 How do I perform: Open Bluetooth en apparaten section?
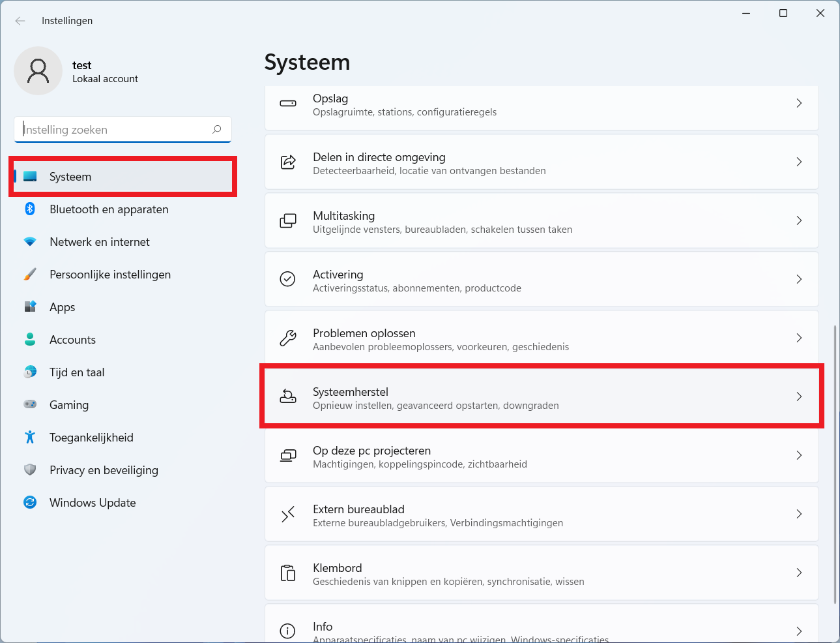pyautogui.click(x=123, y=209)
